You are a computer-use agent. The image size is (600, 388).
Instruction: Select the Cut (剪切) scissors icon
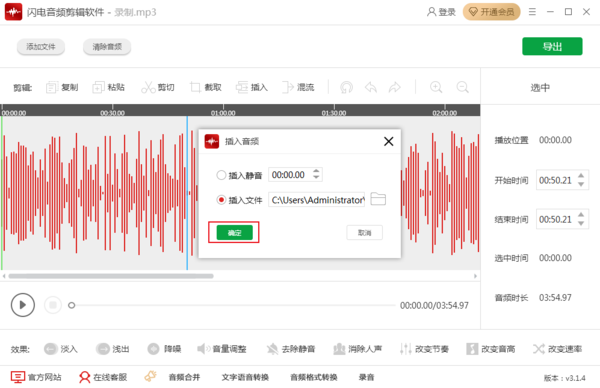click(x=148, y=87)
